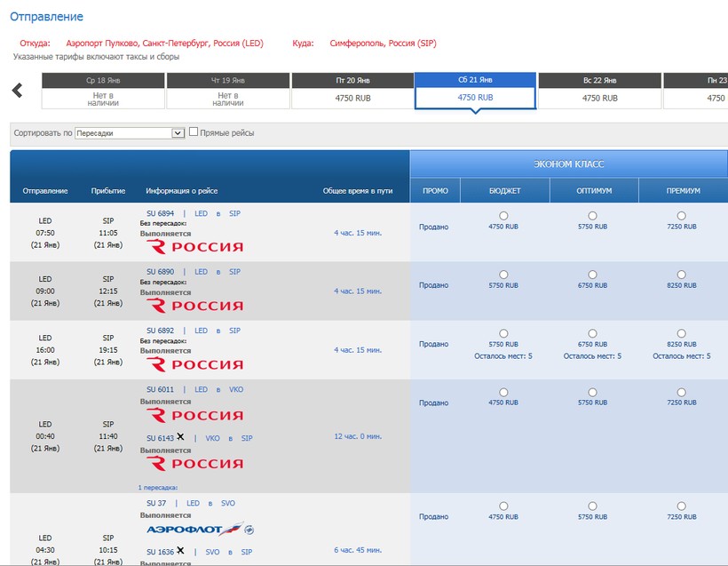Select Premium 8250 RUB fare for SU 6890
Viewport: 728px width, 566px height.
pyautogui.click(x=681, y=275)
